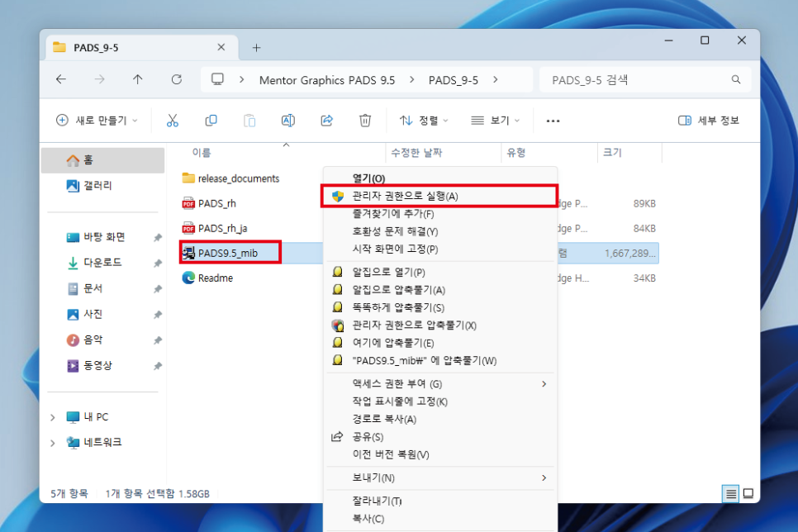The width and height of the screenshot is (798, 532).
Task: Choose 여기에 압축풀기(E)
Action: (x=441, y=343)
